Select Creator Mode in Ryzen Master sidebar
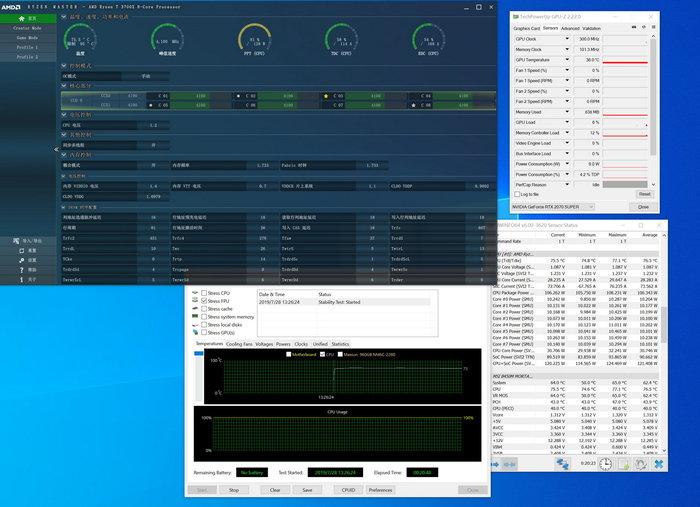 click(28, 28)
